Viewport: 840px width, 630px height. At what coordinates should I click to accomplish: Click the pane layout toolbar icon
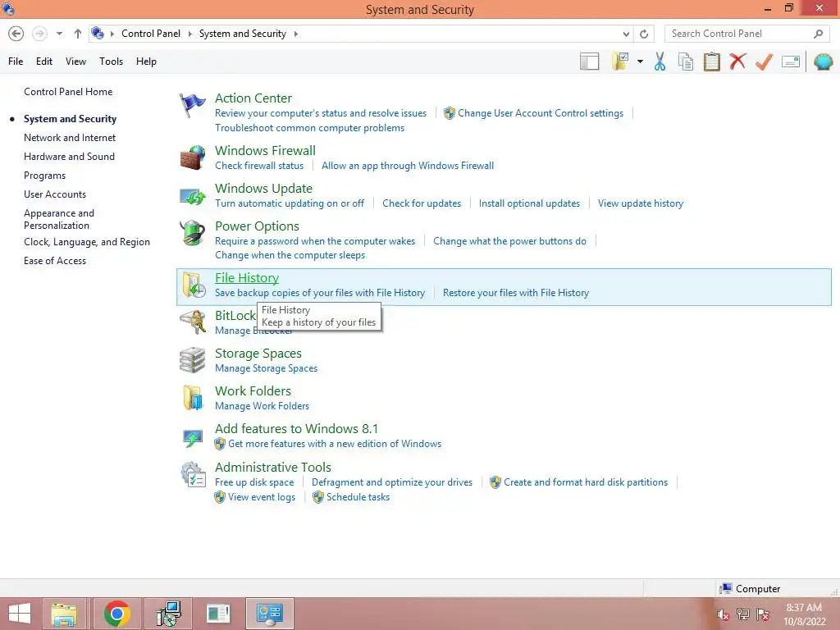pos(589,62)
